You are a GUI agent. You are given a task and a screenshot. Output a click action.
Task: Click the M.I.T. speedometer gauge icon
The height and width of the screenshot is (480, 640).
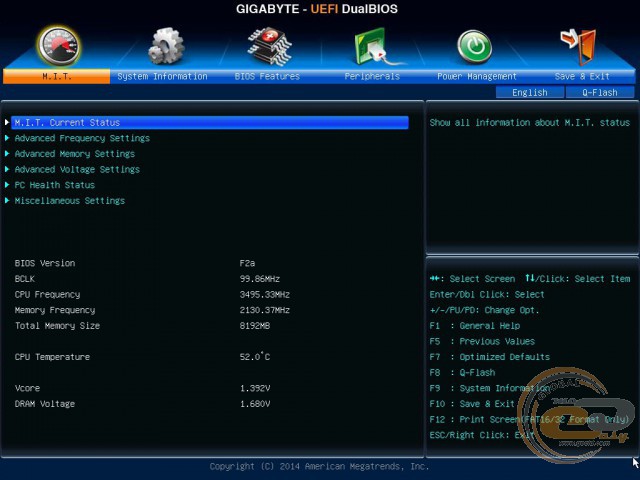point(59,46)
